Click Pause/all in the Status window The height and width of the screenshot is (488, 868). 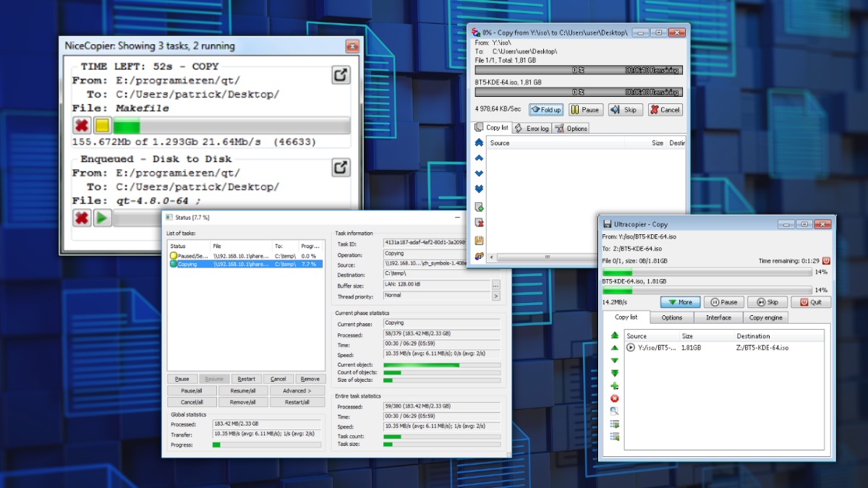192,390
